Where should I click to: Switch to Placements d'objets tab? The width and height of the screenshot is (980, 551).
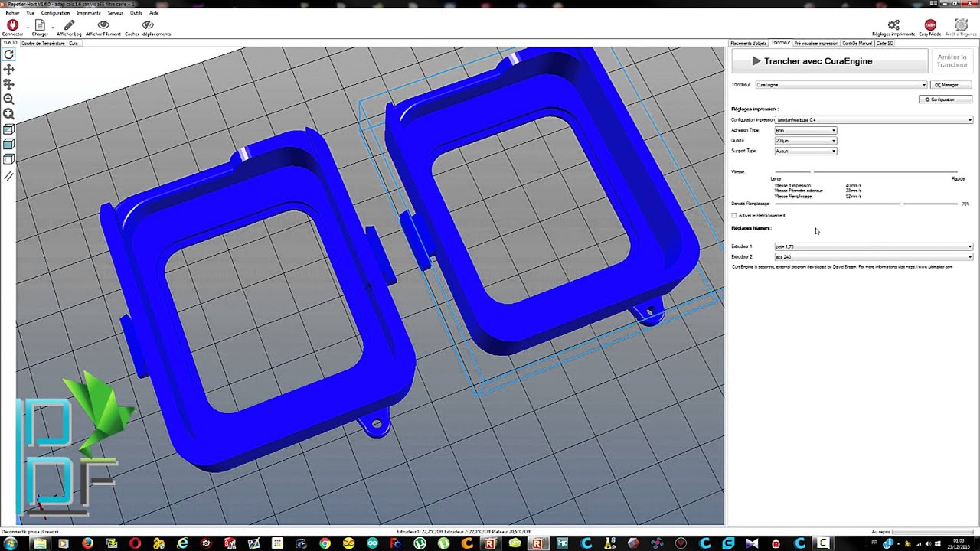click(749, 44)
